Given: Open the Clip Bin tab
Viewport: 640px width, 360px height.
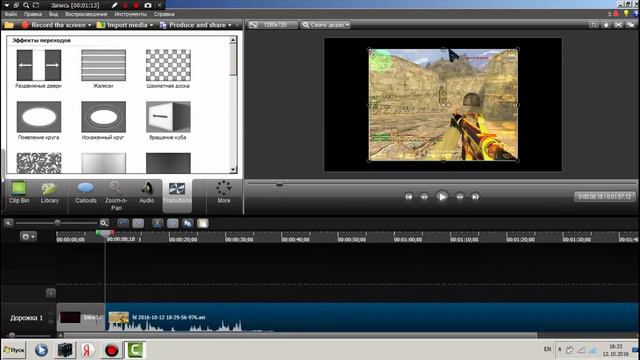Looking at the screenshot, I should (19, 193).
